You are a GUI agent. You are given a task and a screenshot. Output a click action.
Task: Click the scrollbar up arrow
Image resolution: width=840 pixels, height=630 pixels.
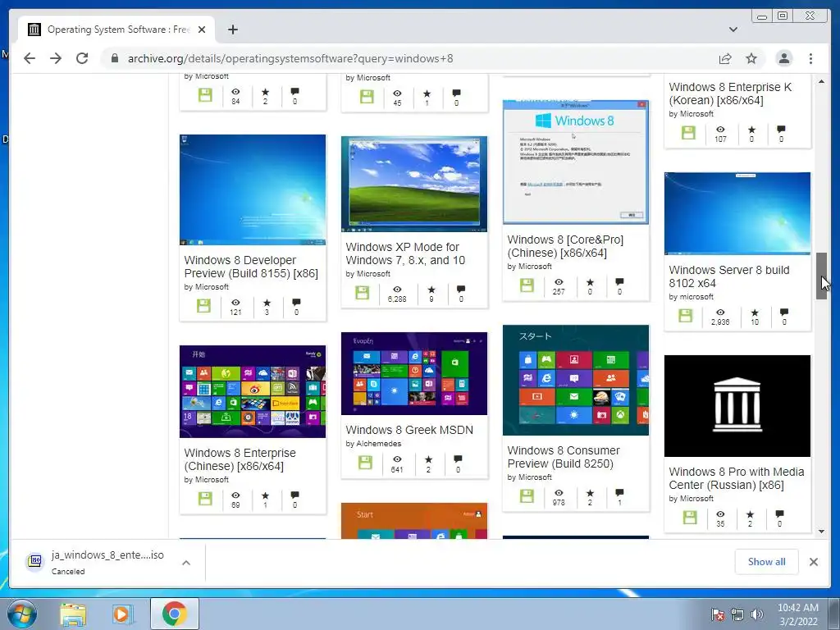point(821,81)
